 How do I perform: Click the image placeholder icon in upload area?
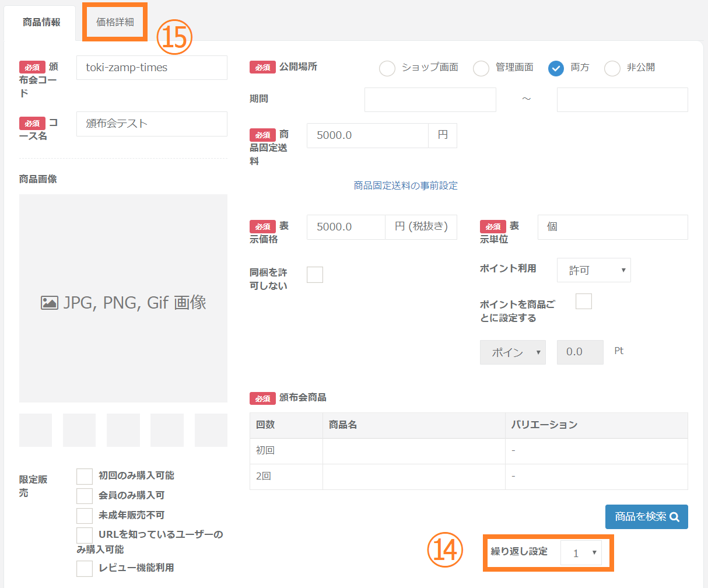tap(50, 303)
